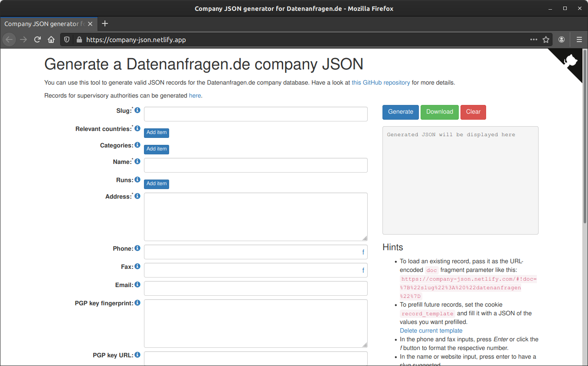Click the info icon beside Address label

(x=137, y=196)
